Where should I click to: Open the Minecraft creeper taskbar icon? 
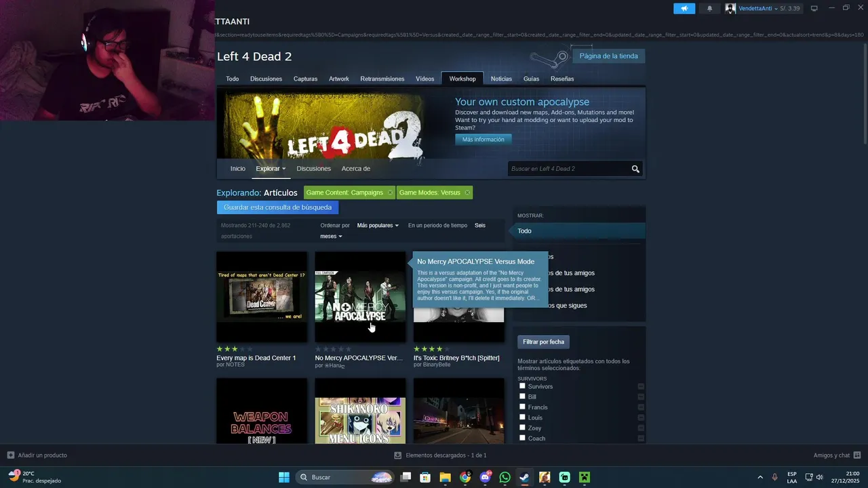click(585, 477)
